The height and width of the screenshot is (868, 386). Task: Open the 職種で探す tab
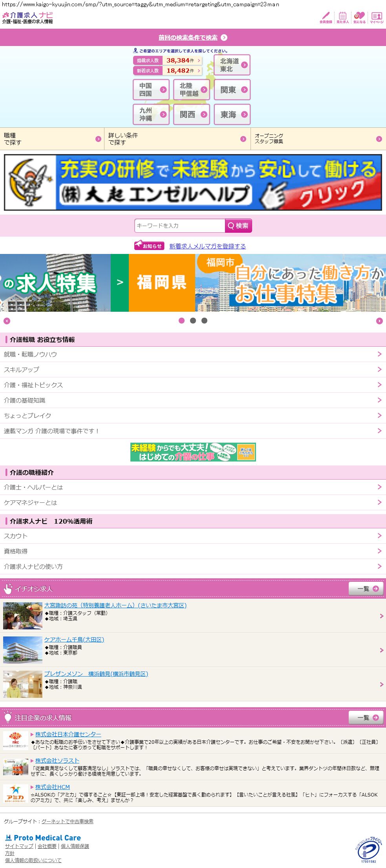pyautogui.click(x=52, y=139)
